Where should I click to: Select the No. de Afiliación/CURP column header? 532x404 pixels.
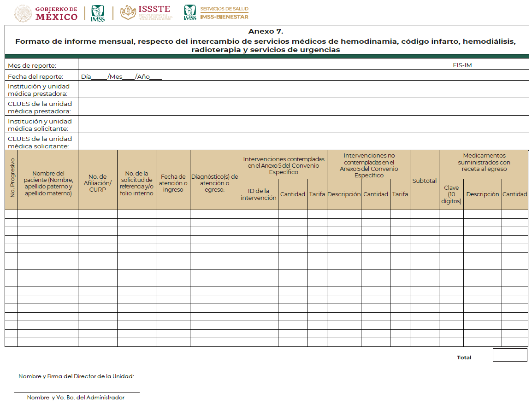tap(98, 183)
